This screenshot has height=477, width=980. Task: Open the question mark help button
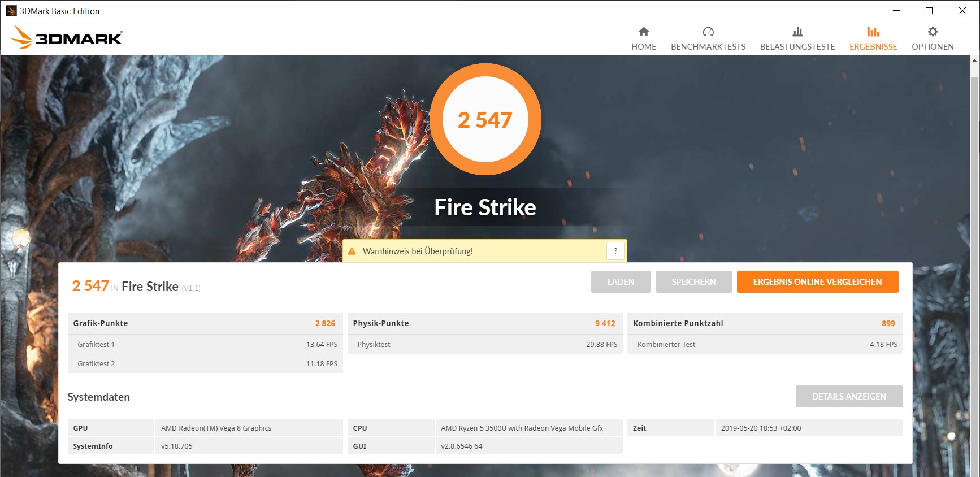615,251
